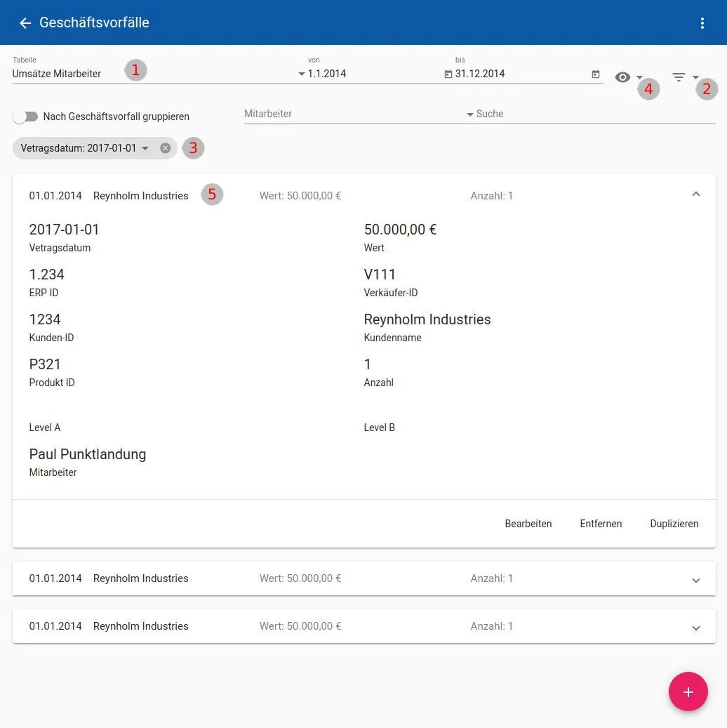Open the Vetragsdatum chip dropdown arrow
Viewport: 727px width, 728px height.
pos(145,148)
